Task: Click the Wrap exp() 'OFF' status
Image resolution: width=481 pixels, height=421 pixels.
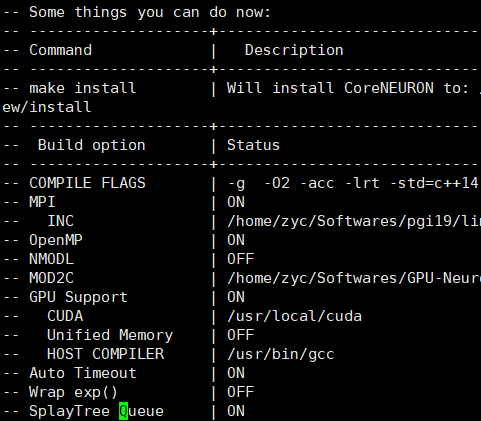Action: [241, 392]
